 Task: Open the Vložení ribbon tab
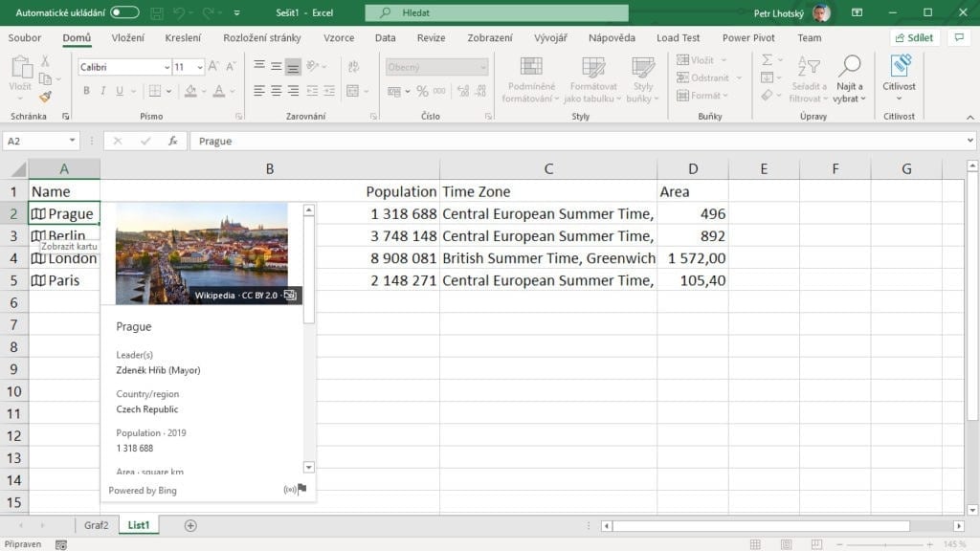click(127, 38)
